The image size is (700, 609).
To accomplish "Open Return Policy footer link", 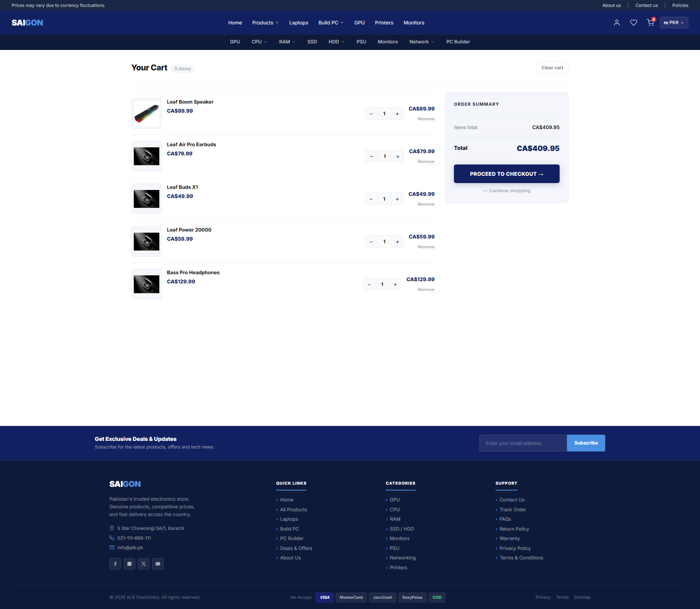I will [514, 529].
